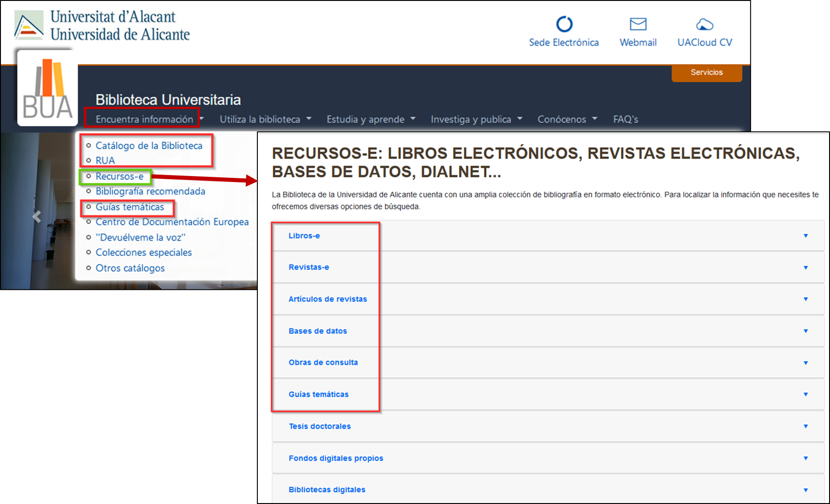Click the UACloud CV cloud icon
The image size is (830, 504).
tap(704, 24)
